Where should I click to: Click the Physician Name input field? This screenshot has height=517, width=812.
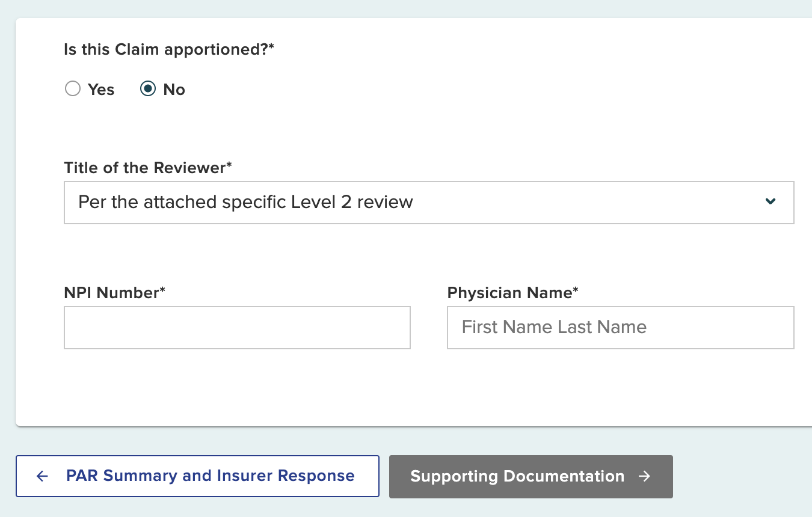coord(620,327)
